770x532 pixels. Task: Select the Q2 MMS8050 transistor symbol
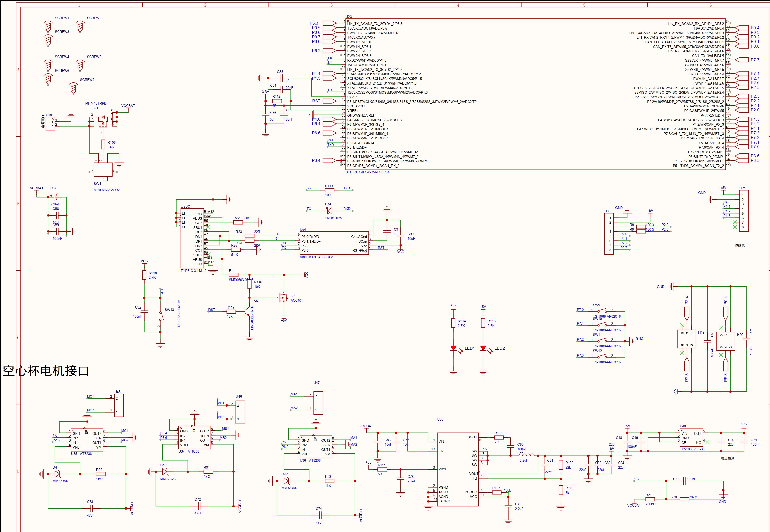(x=247, y=312)
